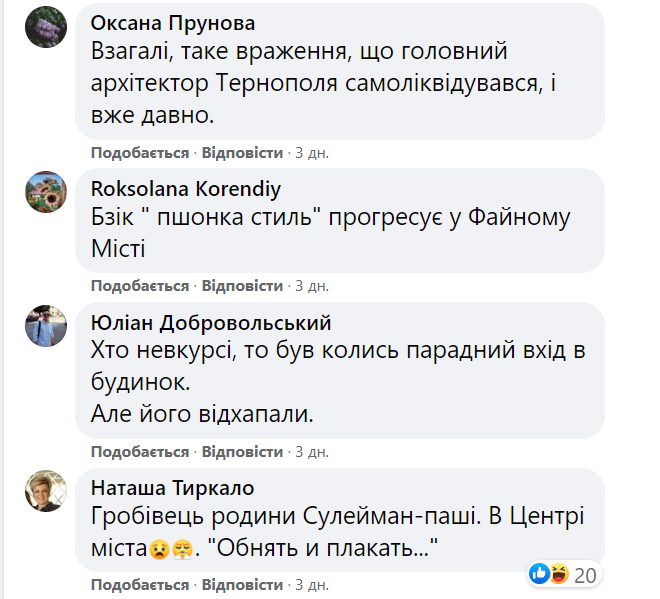The width and height of the screenshot is (660, 599).
Task: Like Roksolana Korendiy's comment with Подобається
Action: coord(140,286)
